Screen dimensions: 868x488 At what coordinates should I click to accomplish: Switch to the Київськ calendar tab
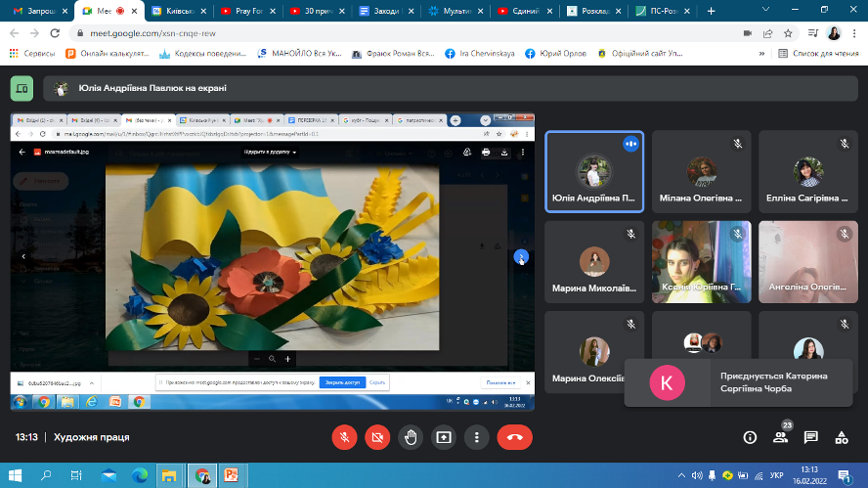pyautogui.click(x=178, y=11)
